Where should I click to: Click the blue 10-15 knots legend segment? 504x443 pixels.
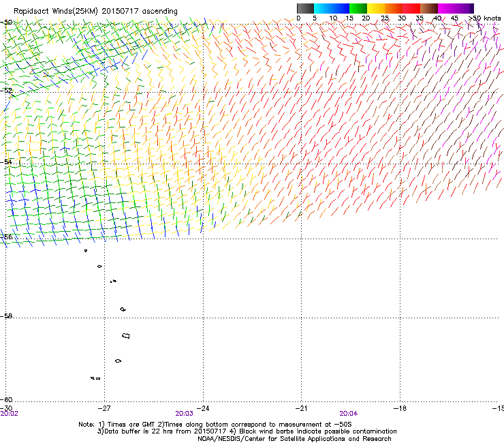point(341,8)
